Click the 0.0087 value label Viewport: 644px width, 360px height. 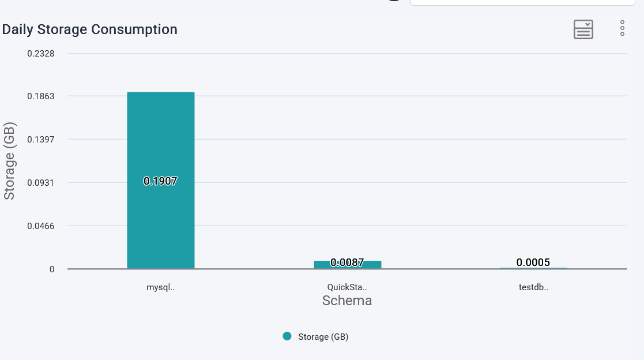[347, 262]
